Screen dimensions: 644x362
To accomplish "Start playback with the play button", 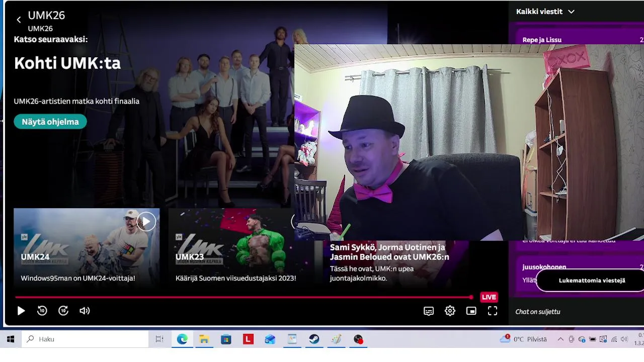I will (21, 311).
